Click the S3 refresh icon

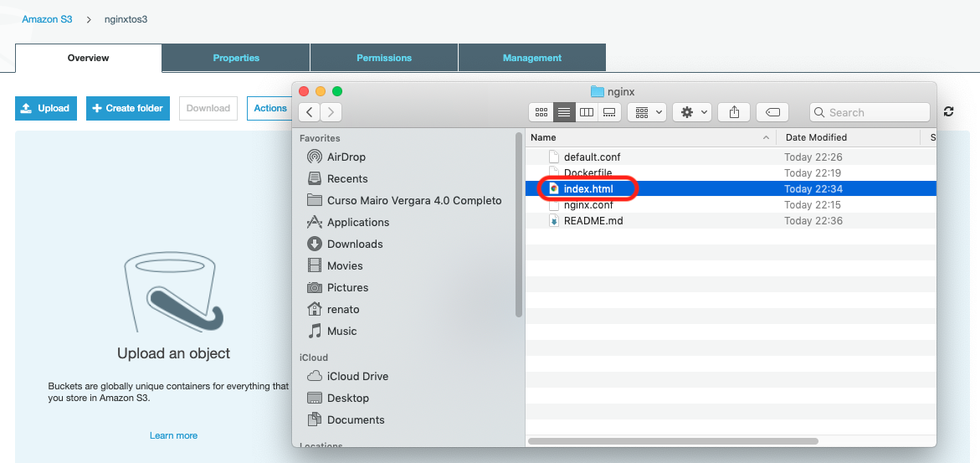point(949,111)
